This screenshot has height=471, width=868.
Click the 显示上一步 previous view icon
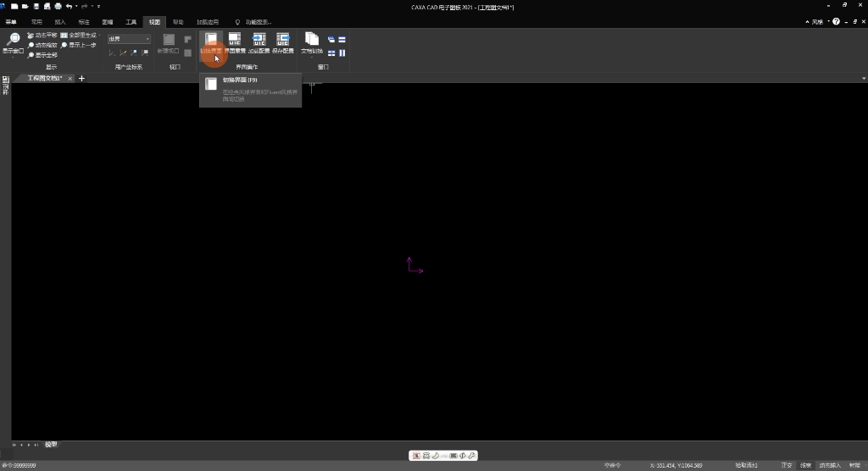(x=79, y=45)
